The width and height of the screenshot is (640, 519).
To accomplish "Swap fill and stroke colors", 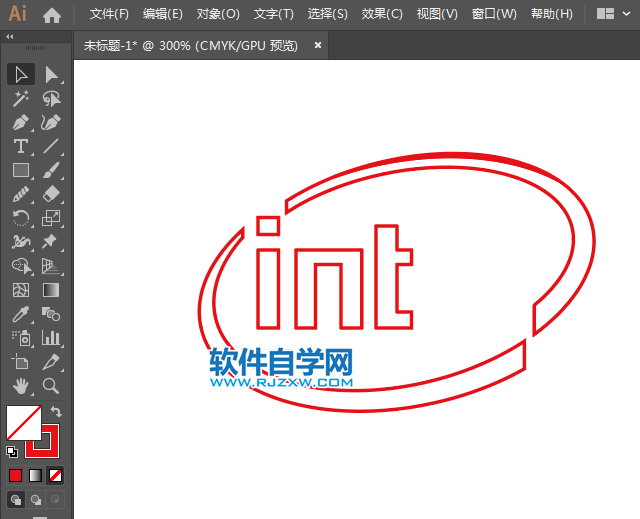I will 56,412.
